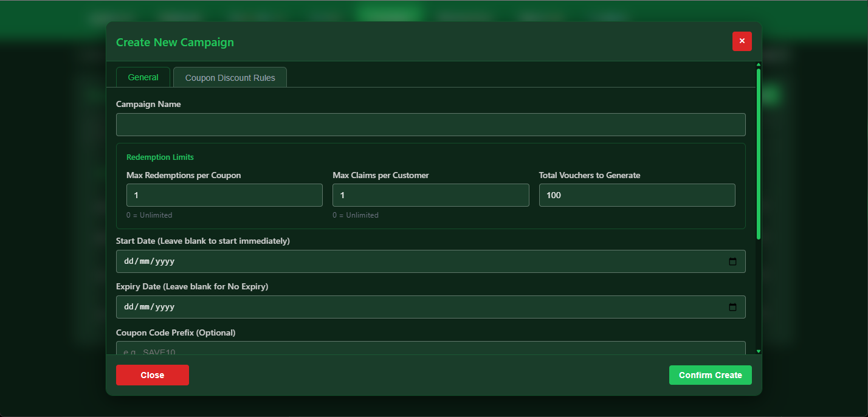Click the scrollbar down arrow
The width and height of the screenshot is (868, 417).
[758, 351]
